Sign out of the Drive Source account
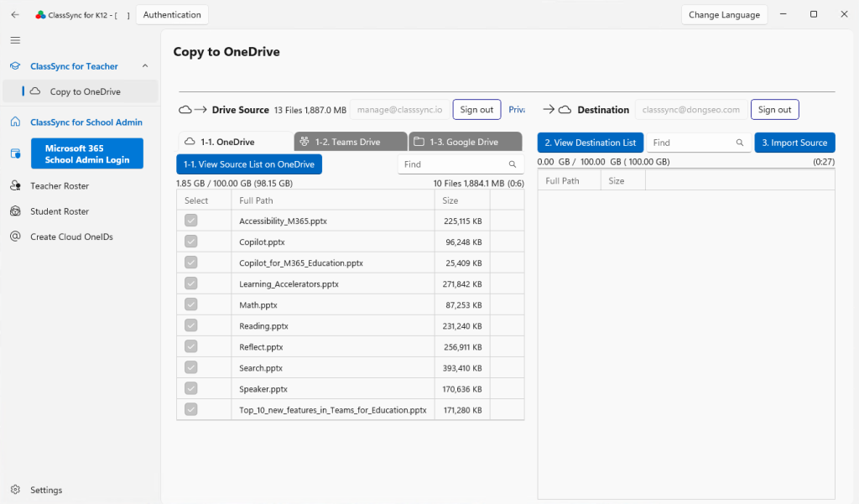 (x=476, y=110)
